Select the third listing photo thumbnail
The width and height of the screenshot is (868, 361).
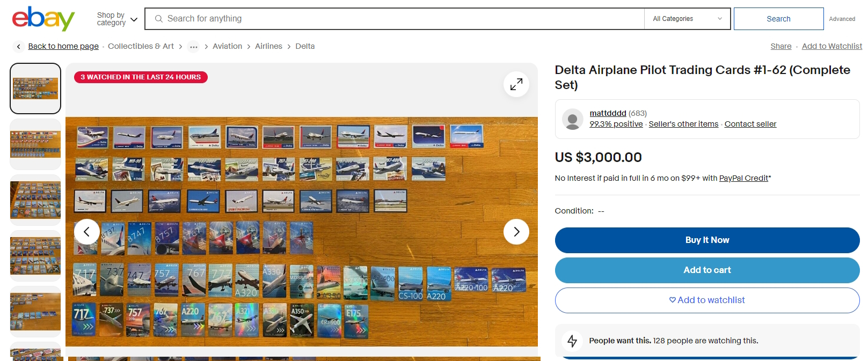coord(35,200)
